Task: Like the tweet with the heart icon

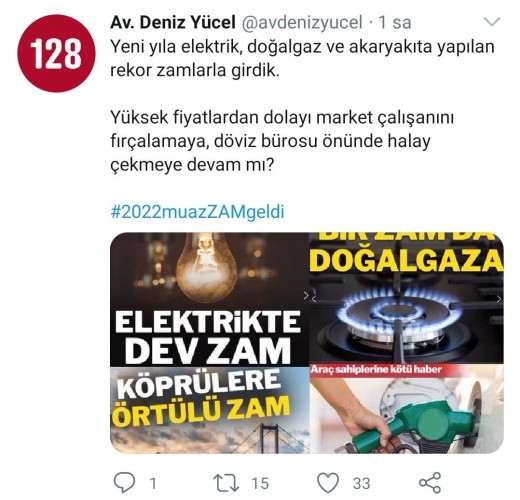Action: [328, 482]
